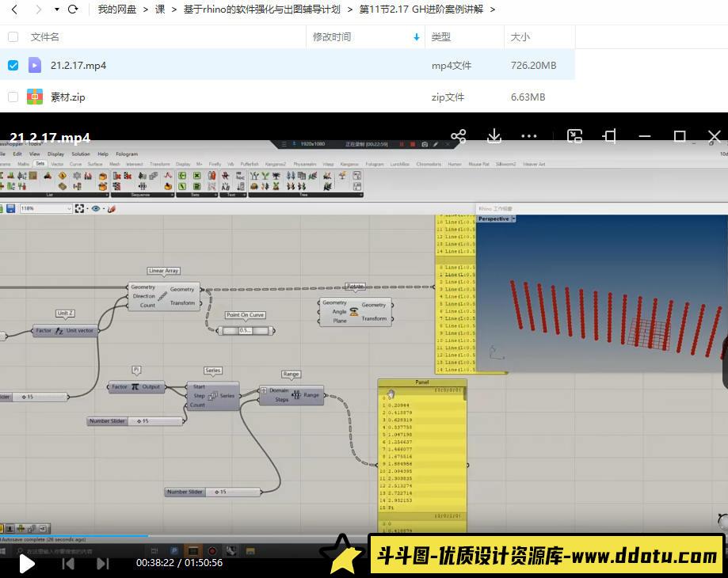Open the navigation history dropdown arrow

pos(57,10)
